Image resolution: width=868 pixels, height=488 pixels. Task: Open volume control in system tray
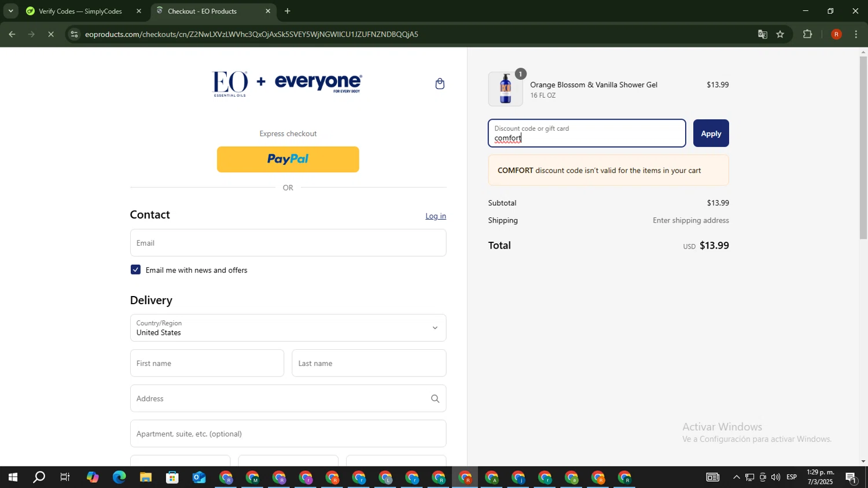click(x=775, y=478)
